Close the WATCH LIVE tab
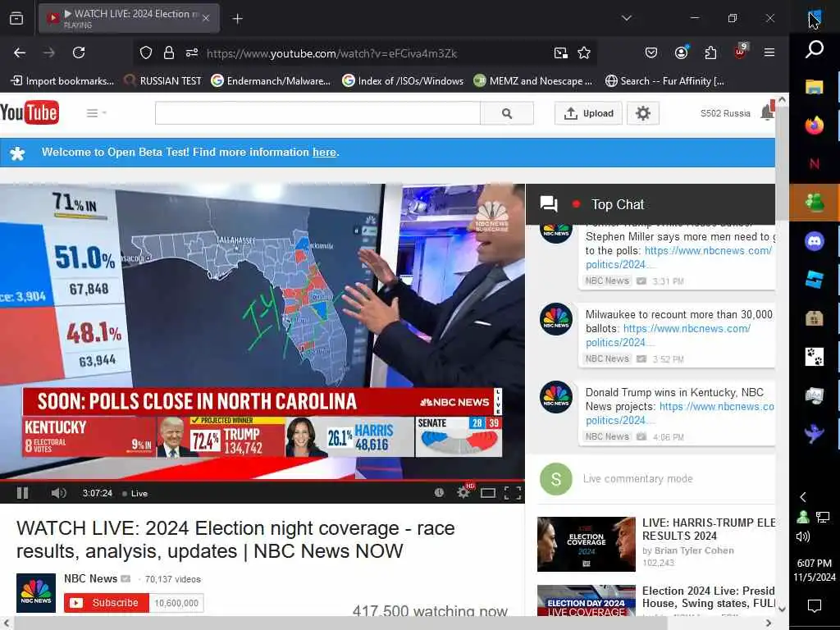The image size is (840, 630). coord(206,18)
